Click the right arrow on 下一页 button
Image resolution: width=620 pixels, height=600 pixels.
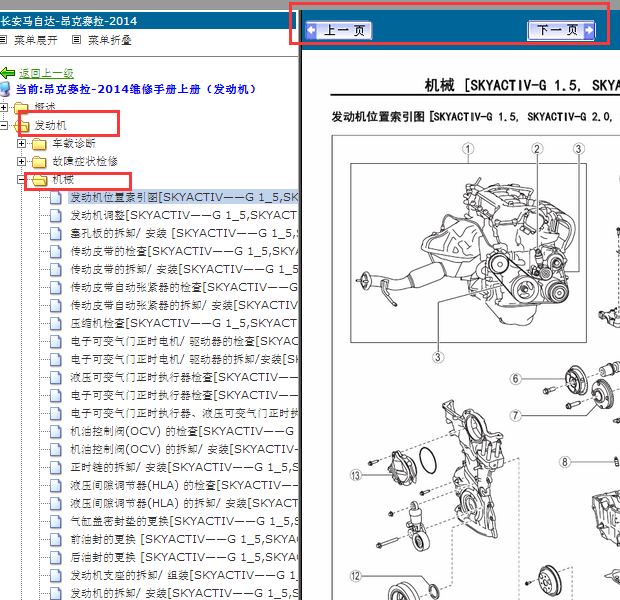click(589, 30)
